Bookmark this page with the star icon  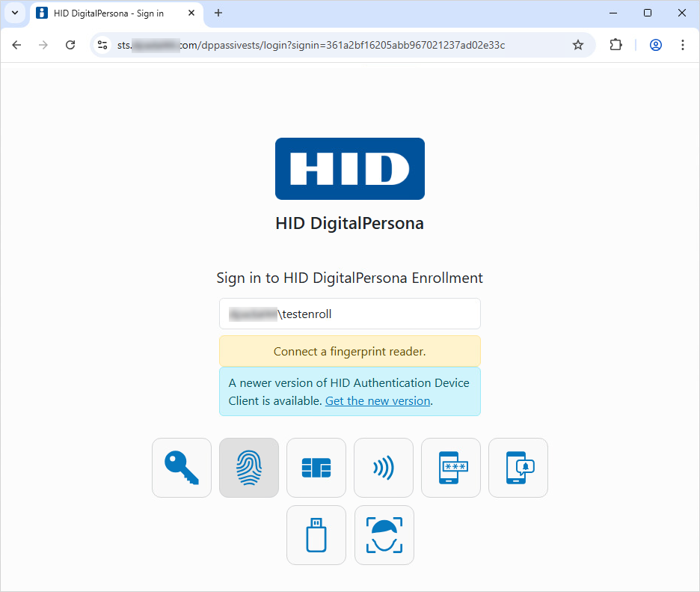pyautogui.click(x=577, y=45)
